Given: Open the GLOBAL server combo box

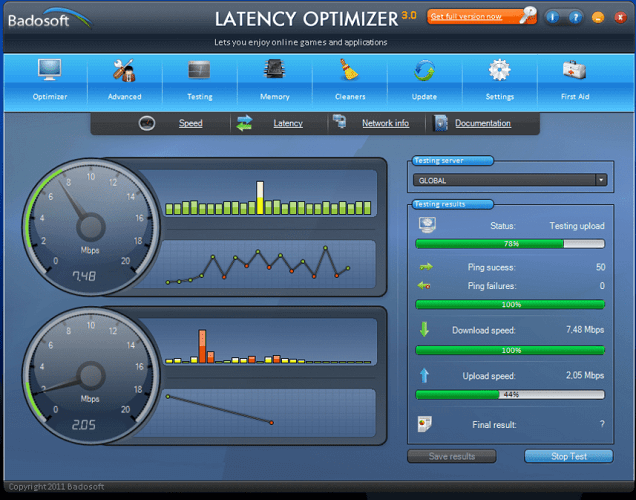Looking at the screenshot, I should click(x=510, y=180).
